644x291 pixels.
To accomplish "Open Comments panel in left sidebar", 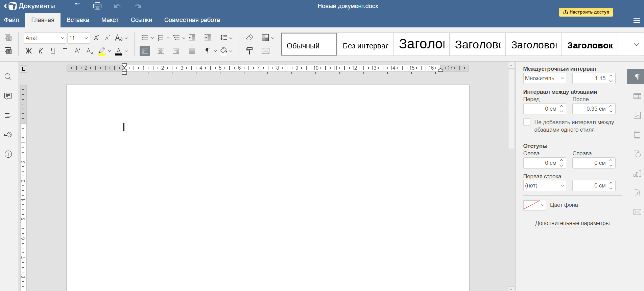I will 8,96.
